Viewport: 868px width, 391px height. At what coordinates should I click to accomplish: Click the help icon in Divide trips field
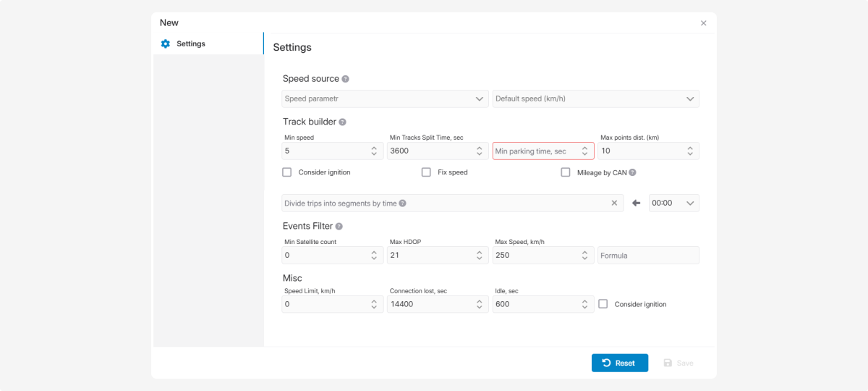[x=402, y=203]
